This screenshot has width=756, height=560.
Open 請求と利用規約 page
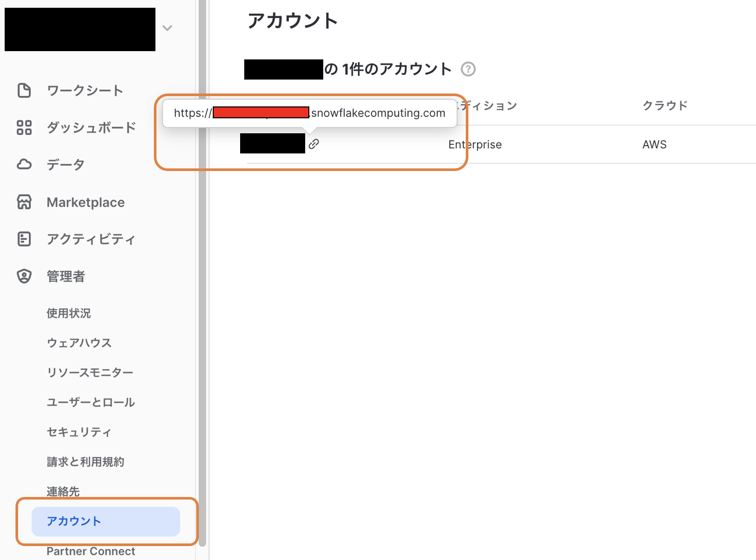pos(85,462)
